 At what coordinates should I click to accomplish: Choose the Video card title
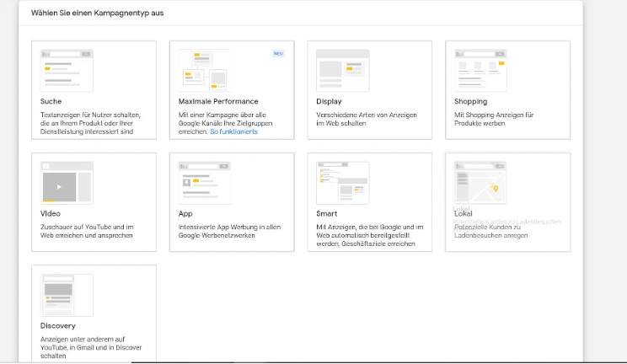(50, 214)
